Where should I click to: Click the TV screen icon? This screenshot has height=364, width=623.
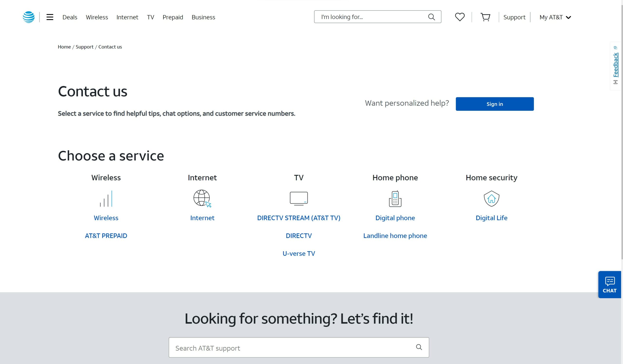point(299,199)
